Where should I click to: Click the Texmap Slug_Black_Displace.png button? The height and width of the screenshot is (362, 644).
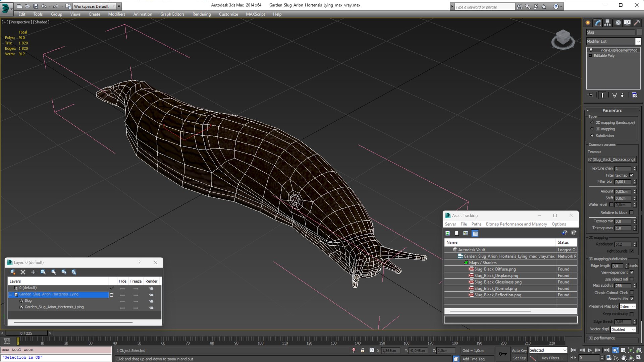pyautogui.click(x=612, y=160)
